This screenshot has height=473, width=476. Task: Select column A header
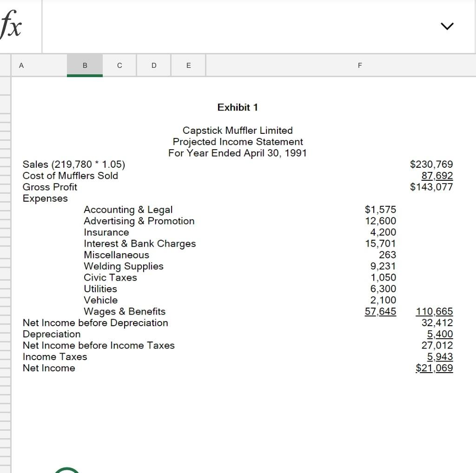[x=21, y=65]
